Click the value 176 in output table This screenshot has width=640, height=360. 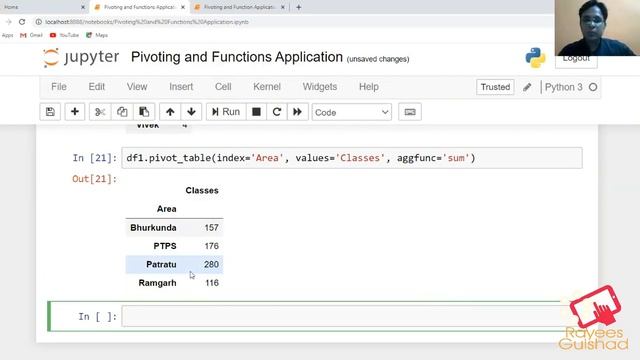211,246
